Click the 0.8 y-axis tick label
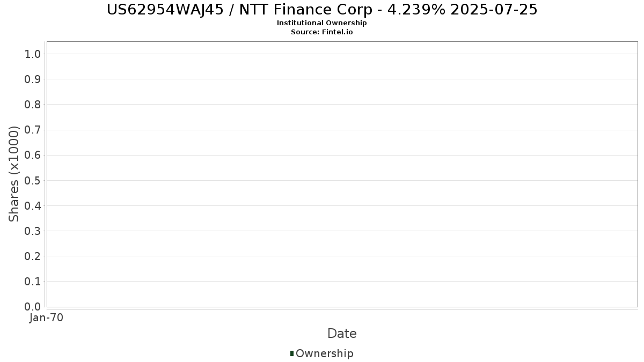The width and height of the screenshot is (644, 362). pos(33,105)
